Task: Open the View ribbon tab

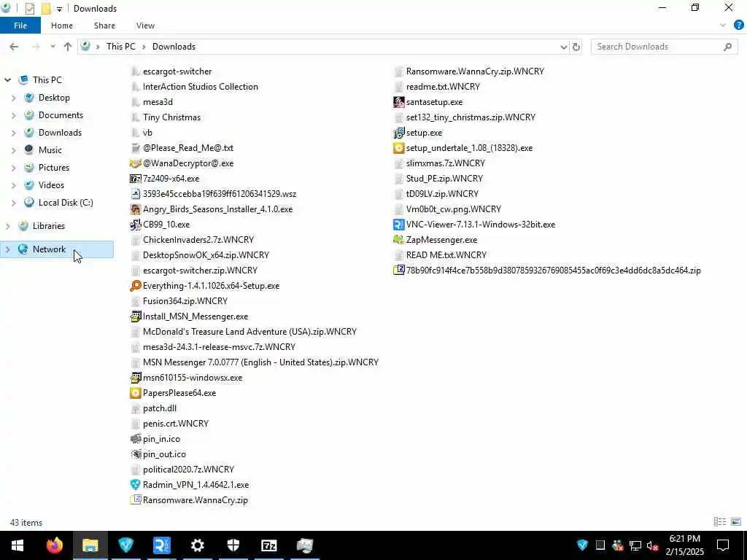Action: [x=145, y=26]
